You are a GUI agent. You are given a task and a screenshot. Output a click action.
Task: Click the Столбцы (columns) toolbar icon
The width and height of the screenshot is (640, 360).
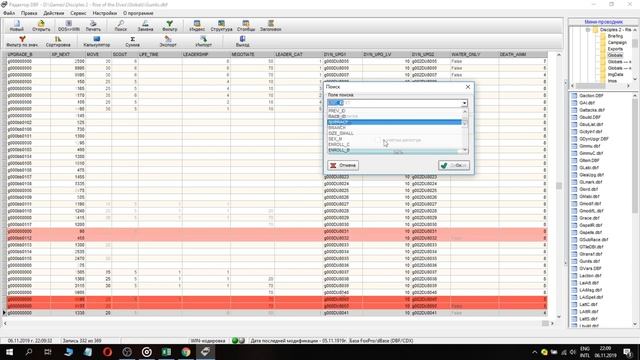[246, 26]
